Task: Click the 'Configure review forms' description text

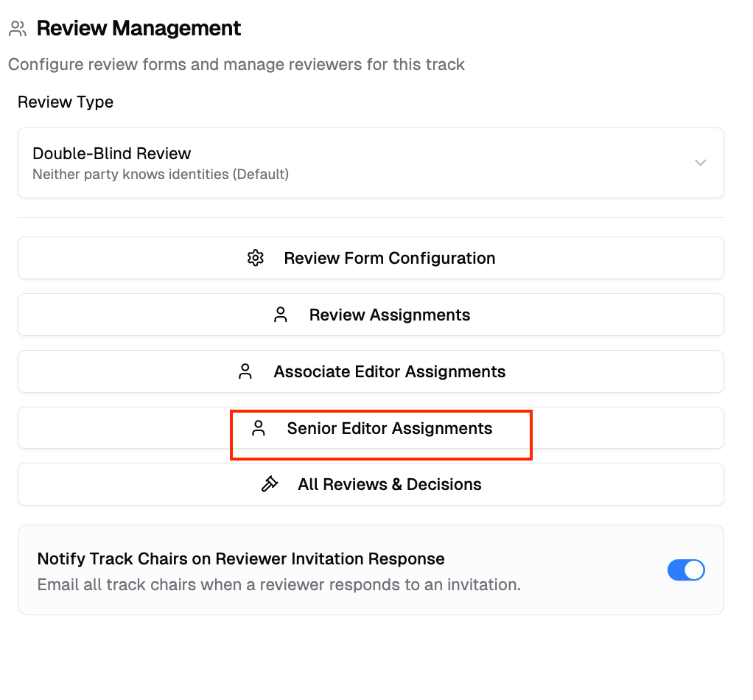Action: pos(236,65)
